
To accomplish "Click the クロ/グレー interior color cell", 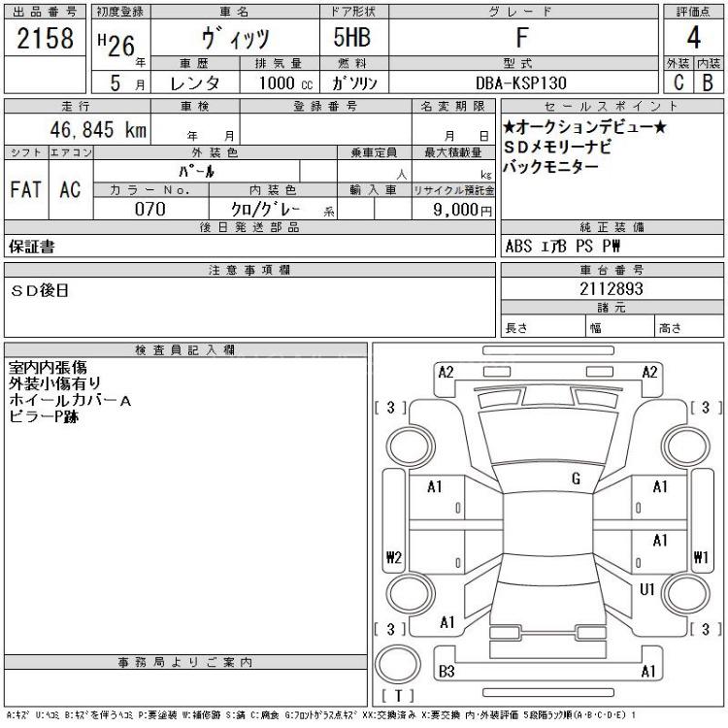I will click(x=264, y=209).
